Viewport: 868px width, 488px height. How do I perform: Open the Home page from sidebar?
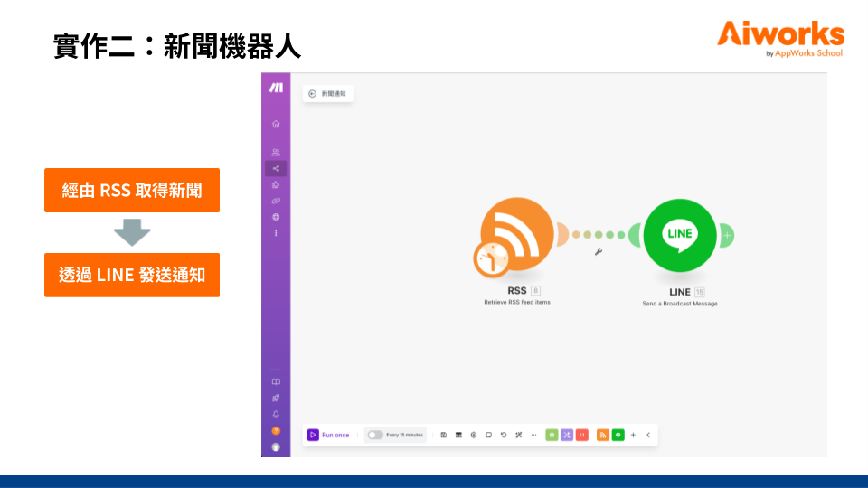click(x=276, y=124)
